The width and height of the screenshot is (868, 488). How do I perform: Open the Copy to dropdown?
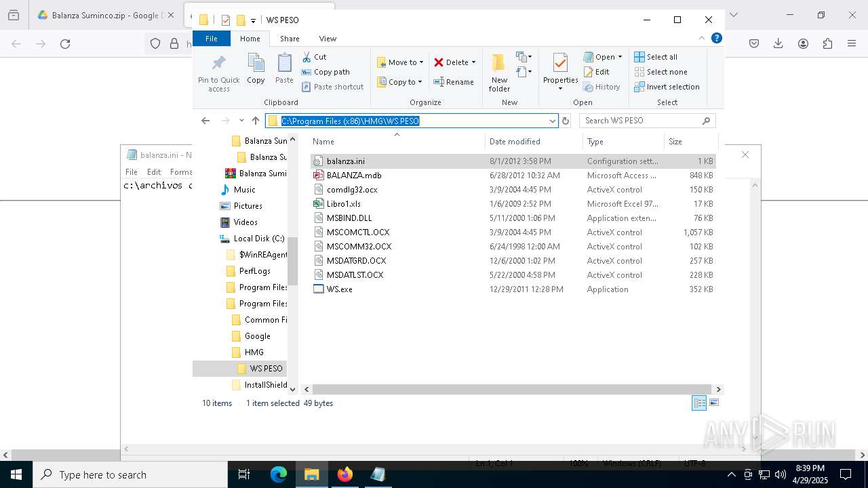click(x=400, y=82)
